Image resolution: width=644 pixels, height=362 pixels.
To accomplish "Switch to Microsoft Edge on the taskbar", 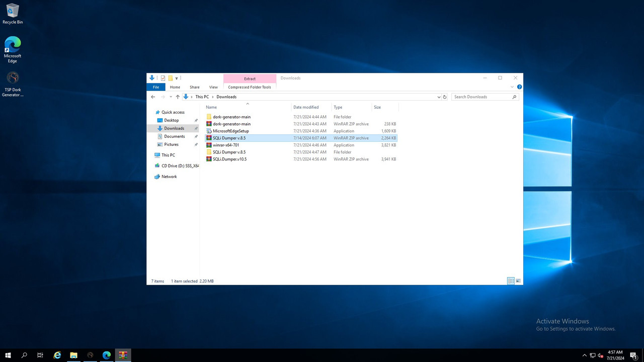I will pos(107,355).
